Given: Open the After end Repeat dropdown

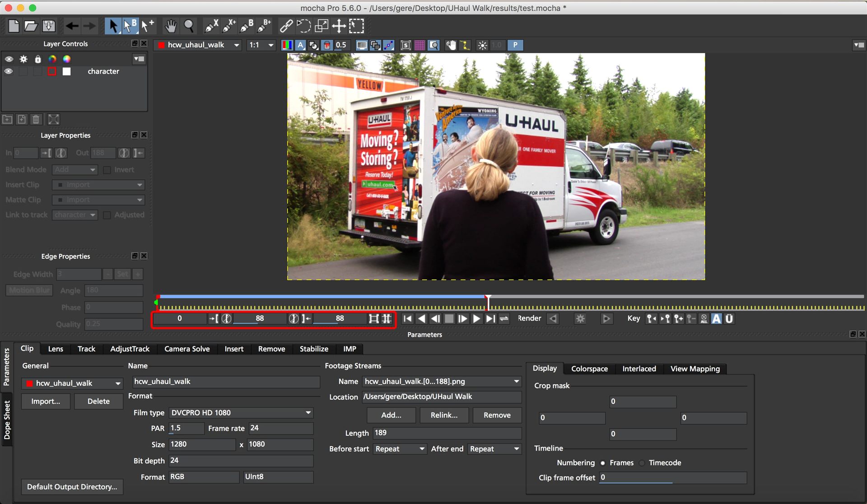Looking at the screenshot, I should pos(494,449).
